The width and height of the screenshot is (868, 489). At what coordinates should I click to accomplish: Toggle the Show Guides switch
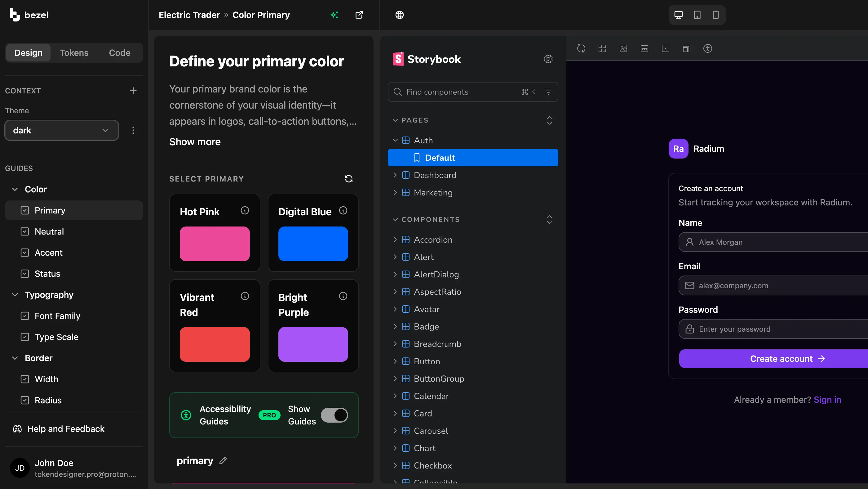[x=334, y=415]
